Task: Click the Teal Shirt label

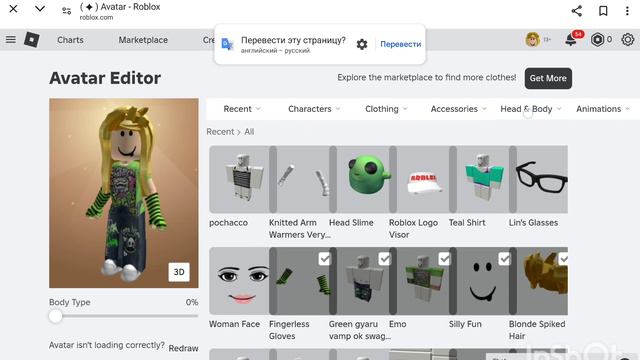Action: 467,223
